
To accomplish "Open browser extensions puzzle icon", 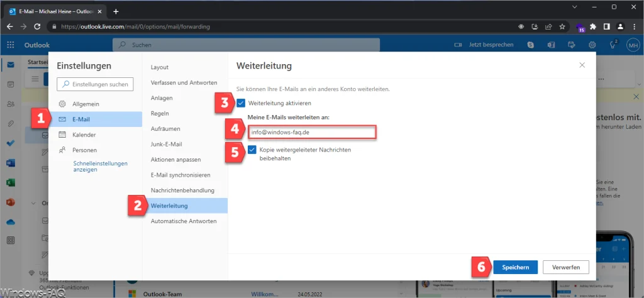I will coord(592,26).
